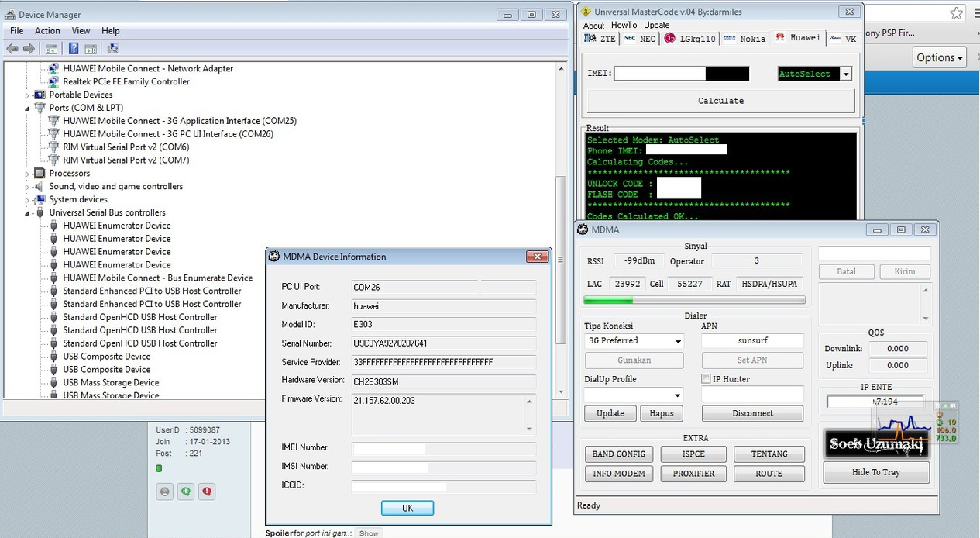Click the Back arrow in Device Manager toolbar

click(12, 49)
